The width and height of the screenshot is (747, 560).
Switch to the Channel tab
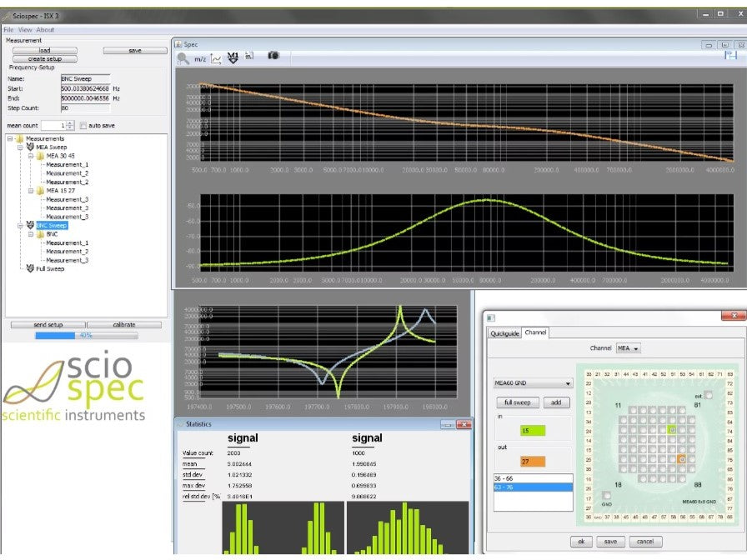point(535,332)
